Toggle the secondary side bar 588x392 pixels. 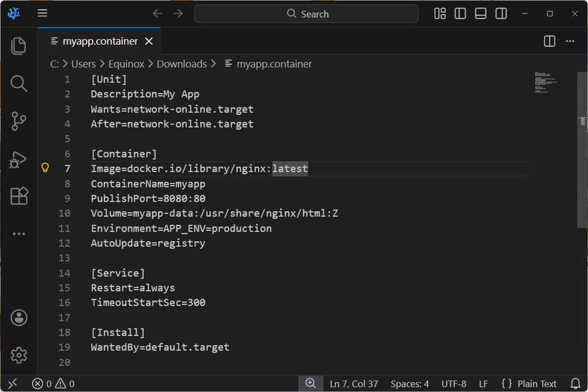(501, 14)
